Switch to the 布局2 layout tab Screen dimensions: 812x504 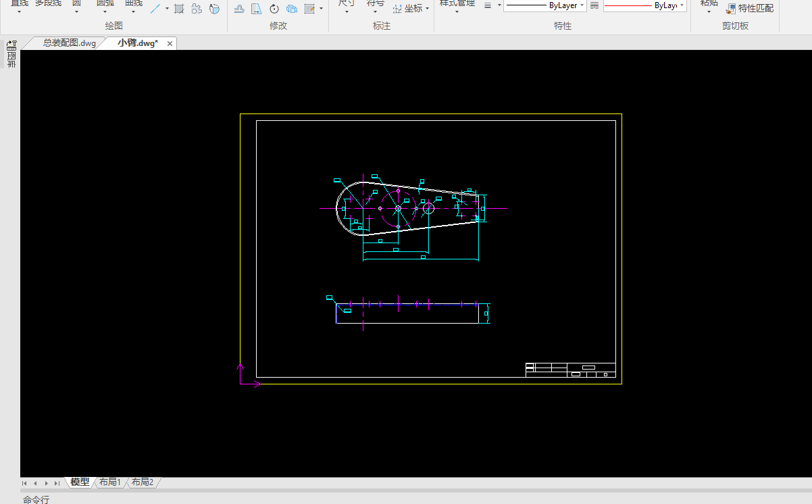click(x=142, y=482)
